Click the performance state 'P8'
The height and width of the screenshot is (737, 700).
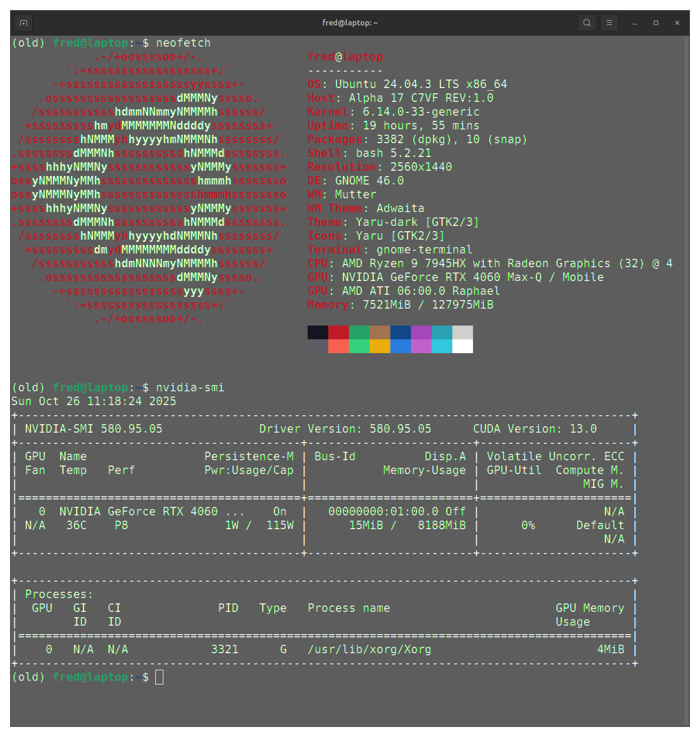coord(121,525)
